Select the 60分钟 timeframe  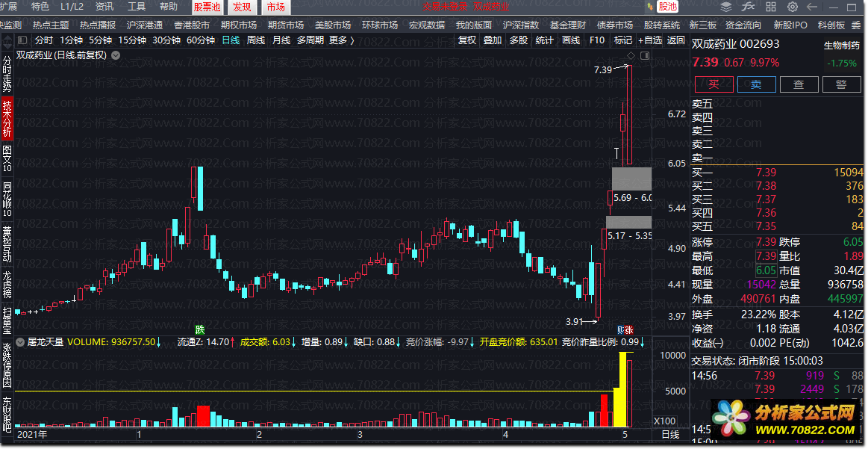coord(201,40)
